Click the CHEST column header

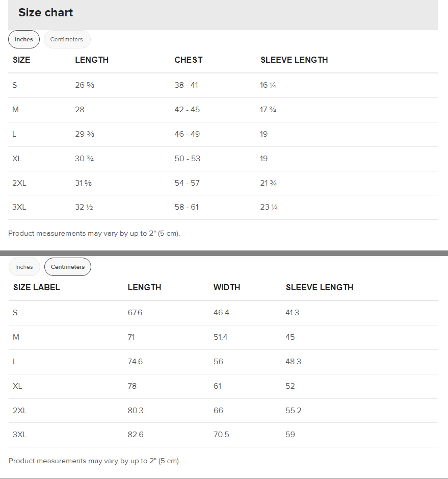pyautogui.click(x=189, y=60)
